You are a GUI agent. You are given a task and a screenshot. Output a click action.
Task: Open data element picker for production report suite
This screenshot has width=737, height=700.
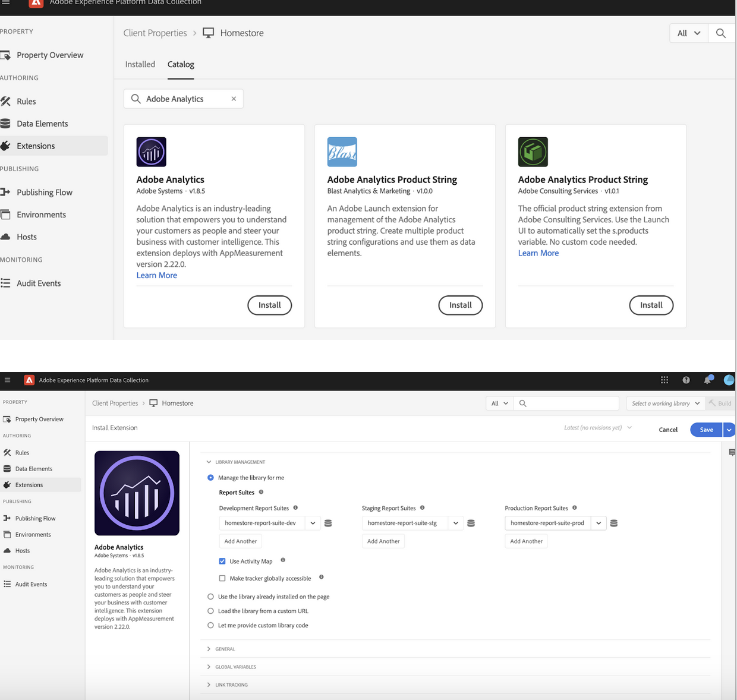point(614,524)
